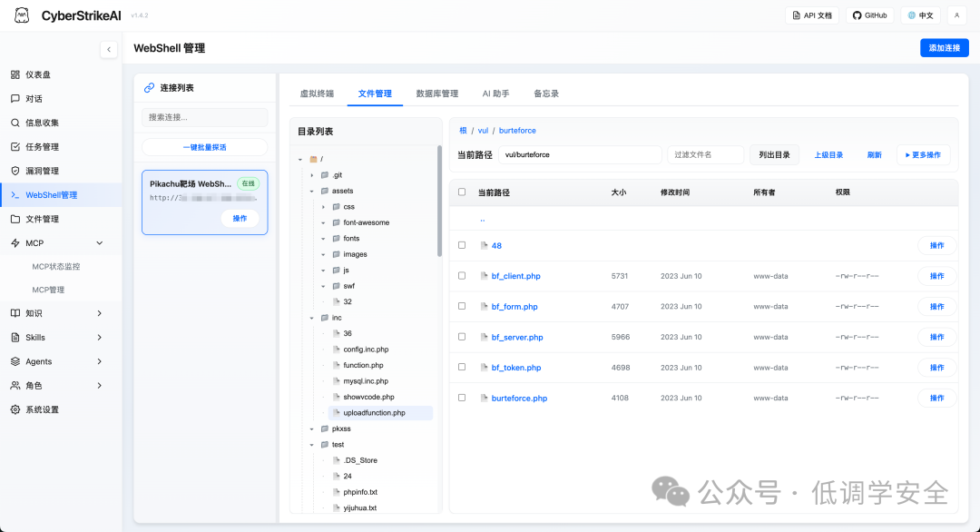980x532 pixels.
Task: Click the MCP lightning bolt icon
Action: tap(15, 243)
